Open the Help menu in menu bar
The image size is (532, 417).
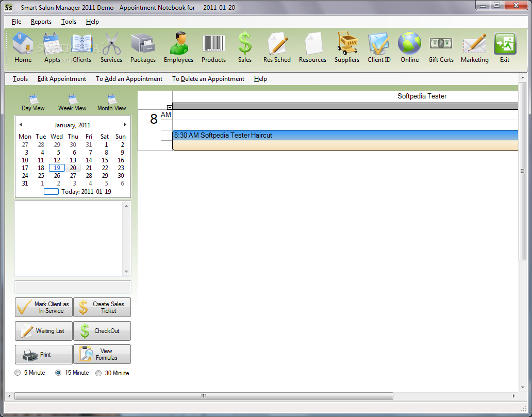click(92, 21)
